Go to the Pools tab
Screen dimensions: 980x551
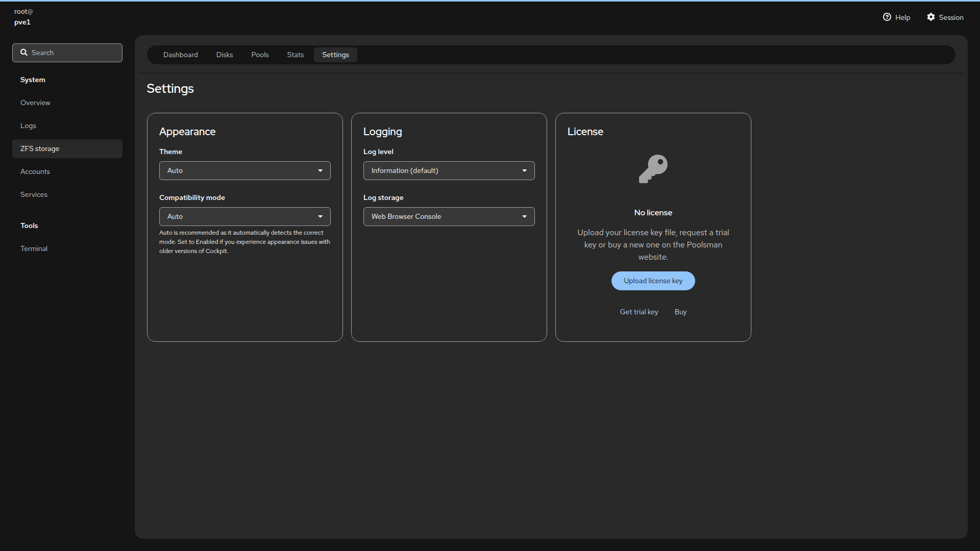pyautogui.click(x=260, y=55)
